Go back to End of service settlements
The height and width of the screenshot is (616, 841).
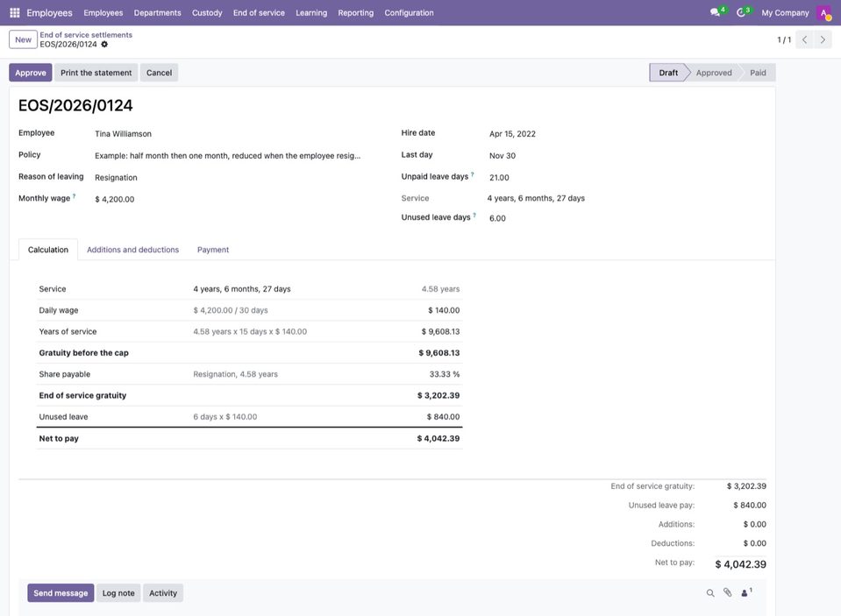pos(86,35)
